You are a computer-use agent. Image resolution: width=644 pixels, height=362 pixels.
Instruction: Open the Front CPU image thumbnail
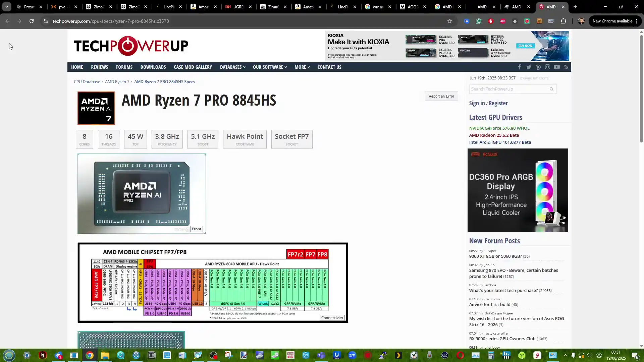tap(142, 194)
